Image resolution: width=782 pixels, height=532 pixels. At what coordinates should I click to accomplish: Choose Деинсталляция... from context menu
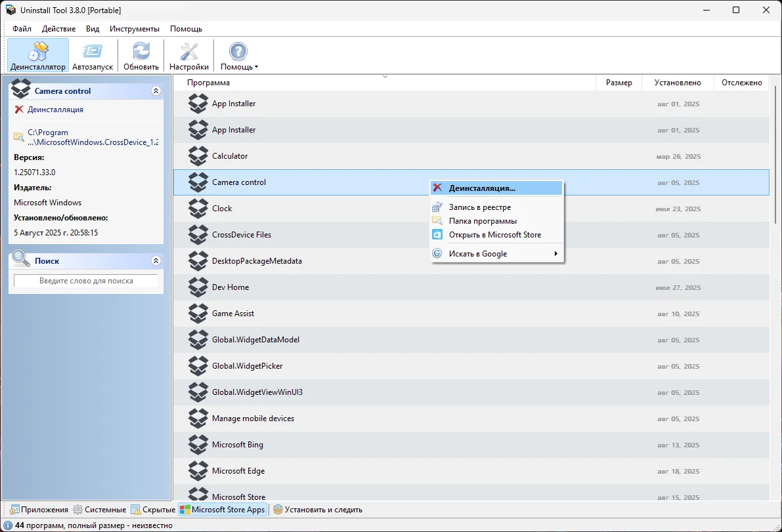point(482,188)
